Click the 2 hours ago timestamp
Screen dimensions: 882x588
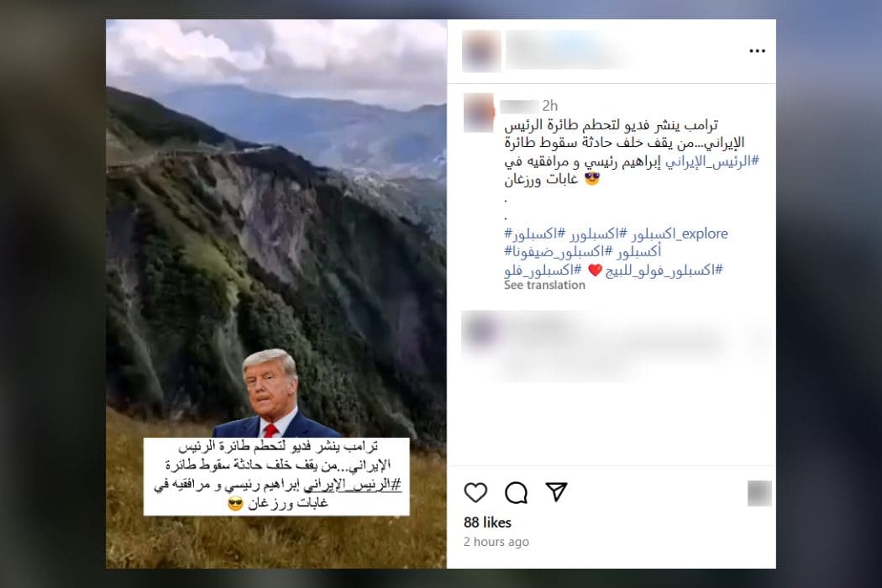pyautogui.click(x=496, y=542)
